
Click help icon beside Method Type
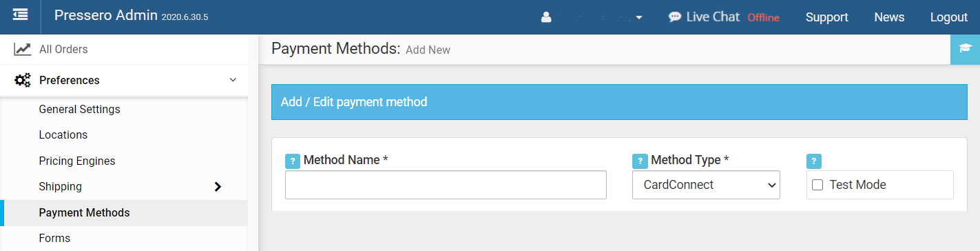640,161
